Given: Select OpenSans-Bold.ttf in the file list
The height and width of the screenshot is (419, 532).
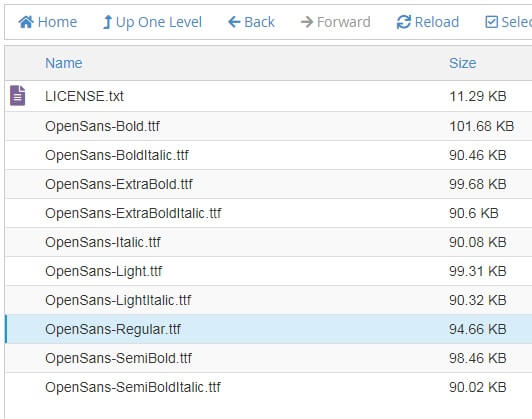Looking at the screenshot, I should [269, 126].
